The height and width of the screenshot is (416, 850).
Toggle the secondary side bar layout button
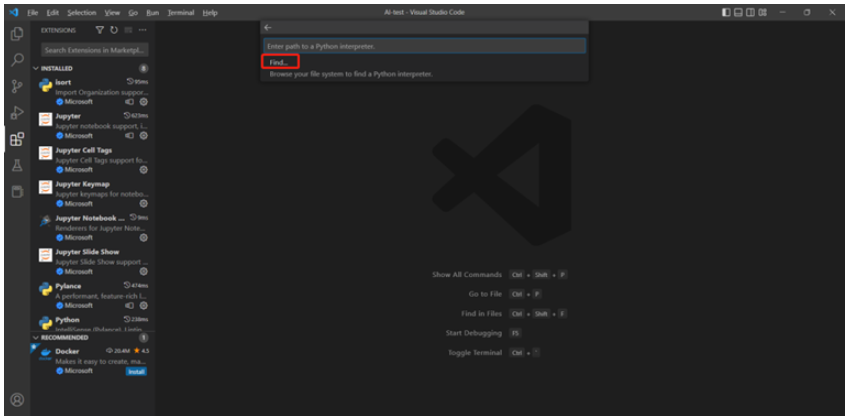750,12
